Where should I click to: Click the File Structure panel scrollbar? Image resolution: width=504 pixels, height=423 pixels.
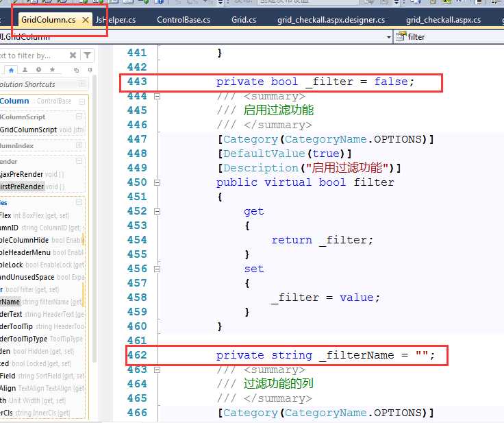point(94,219)
